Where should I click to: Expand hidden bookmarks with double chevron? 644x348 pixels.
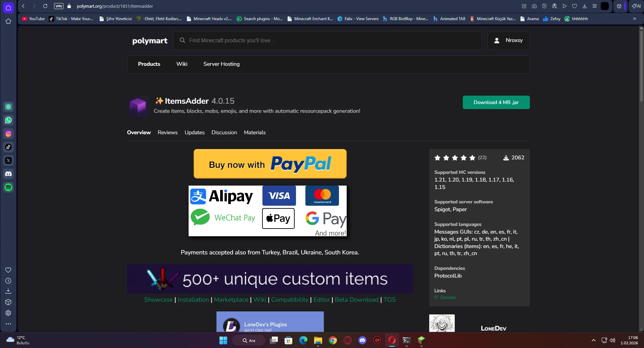pos(635,19)
